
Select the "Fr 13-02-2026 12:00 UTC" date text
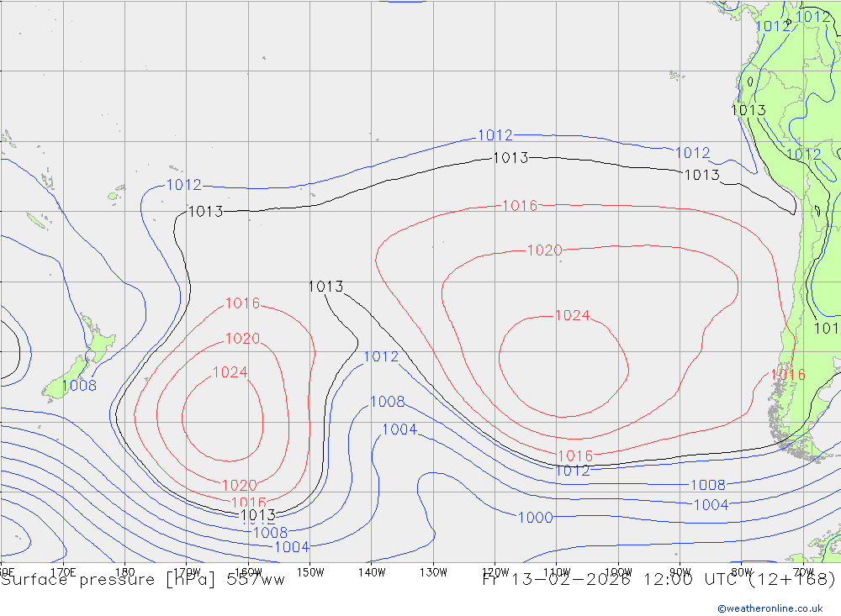tap(611, 580)
